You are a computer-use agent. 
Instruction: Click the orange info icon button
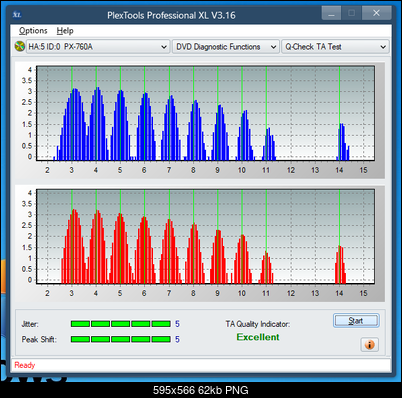(369, 344)
